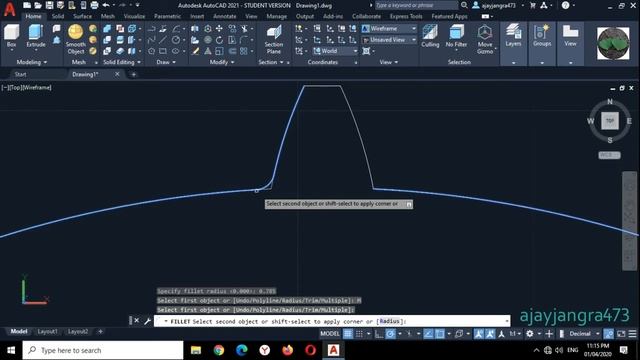This screenshot has width=640, height=360.
Task: Click the MODEL space button in status bar
Action: (330, 334)
